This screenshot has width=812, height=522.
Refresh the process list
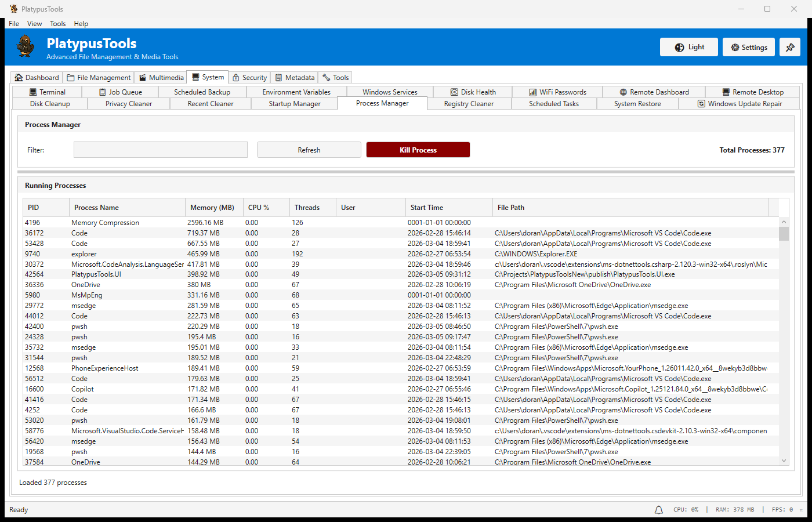point(309,150)
